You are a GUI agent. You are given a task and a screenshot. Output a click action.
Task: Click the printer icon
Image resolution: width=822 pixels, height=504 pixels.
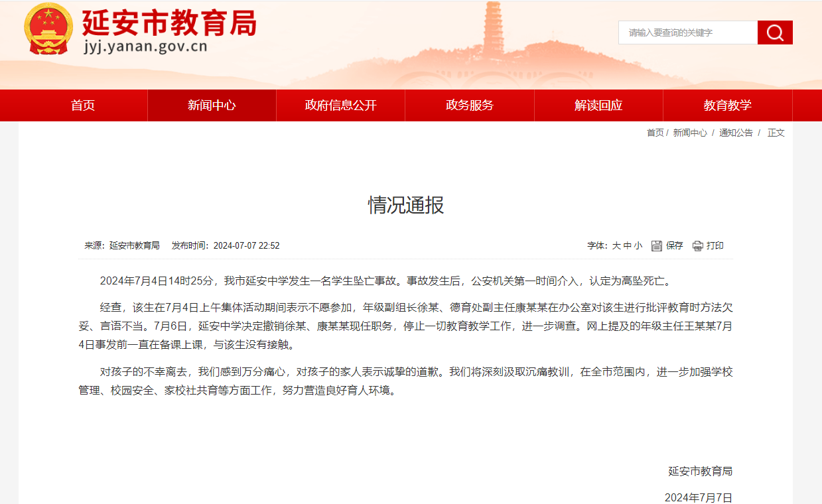point(697,245)
